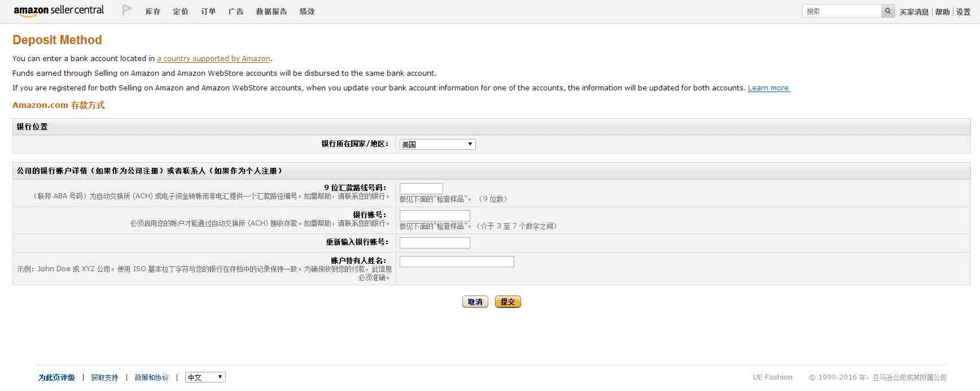Open the 订单 orders menu
The height and width of the screenshot is (391, 980).
pos(208,11)
